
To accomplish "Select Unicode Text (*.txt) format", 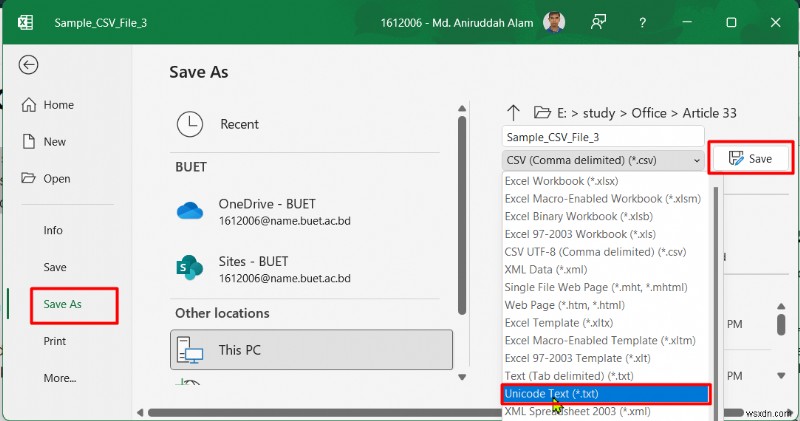I will pos(605,394).
